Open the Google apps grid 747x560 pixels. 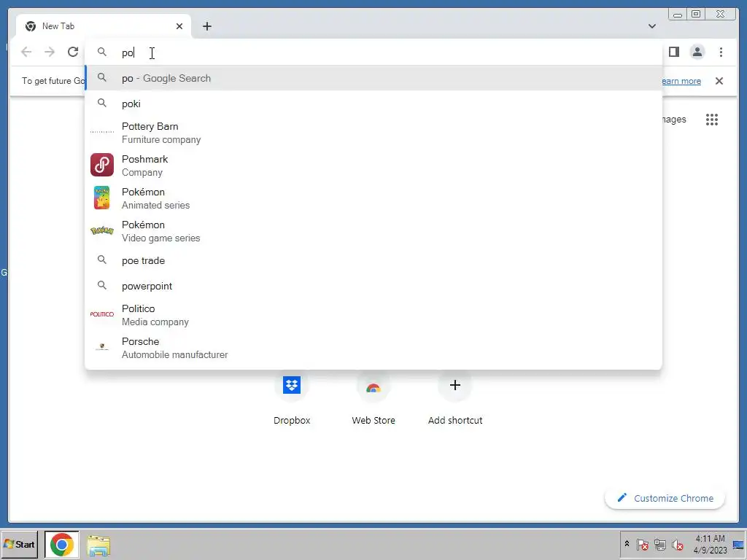click(x=712, y=120)
